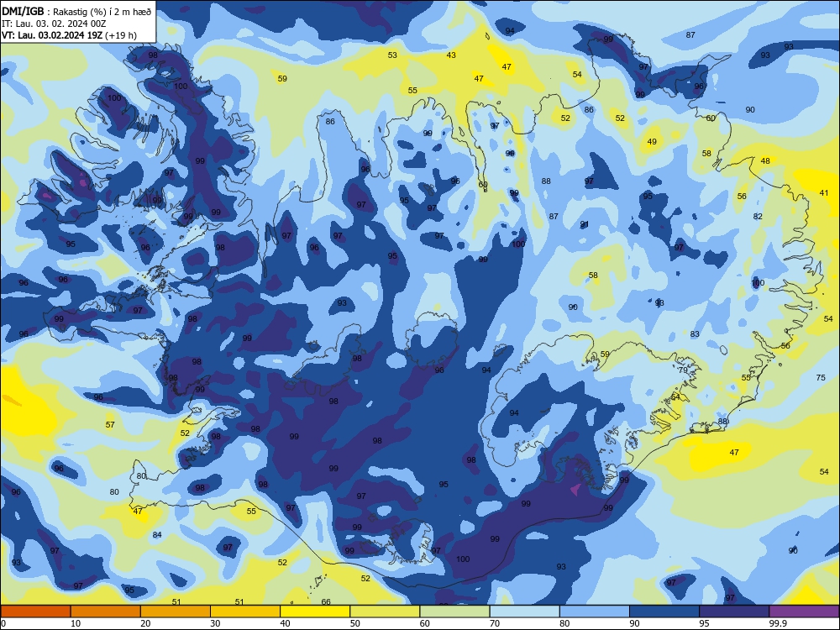The image size is (840, 630).
Task: Click the '50' legend tick label
Action: (x=355, y=623)
